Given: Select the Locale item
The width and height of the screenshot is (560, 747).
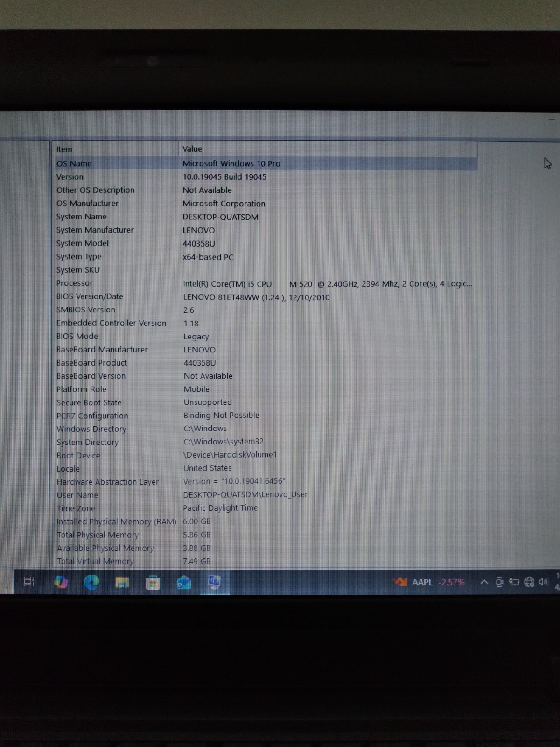Looking at the screenshot, I should point(68,469).
